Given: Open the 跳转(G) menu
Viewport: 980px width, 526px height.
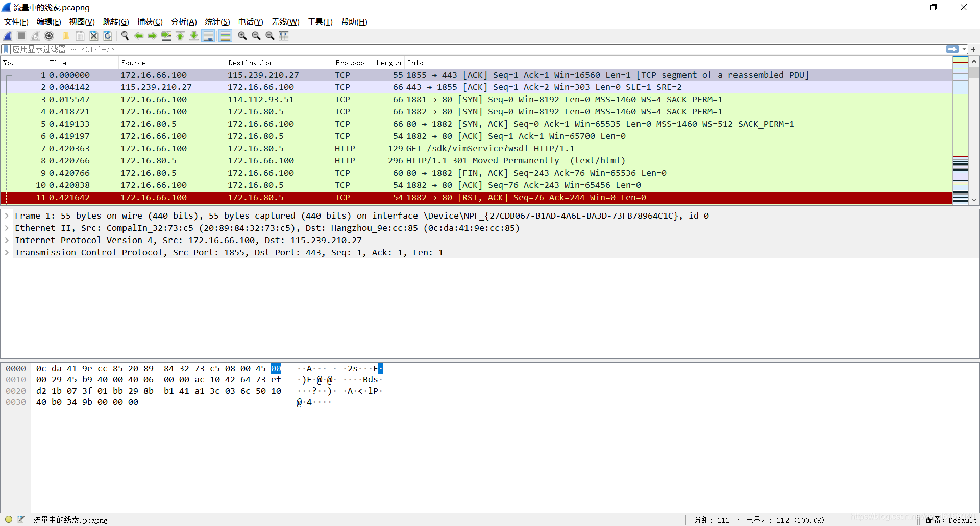Looking at the screenshot, I should [116, 22].
